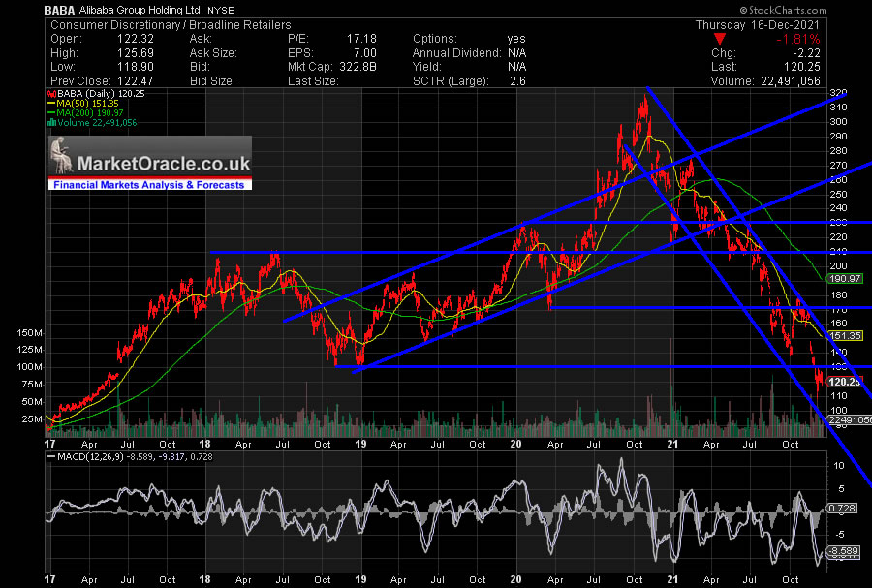The height and width of the screenshot is (588, 872).
Task: Click the BABA candlestick legend icon
Action: tap(50, 94)
